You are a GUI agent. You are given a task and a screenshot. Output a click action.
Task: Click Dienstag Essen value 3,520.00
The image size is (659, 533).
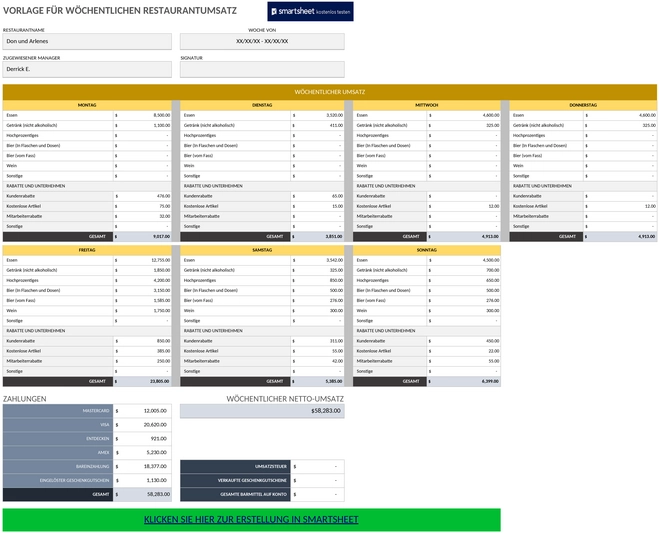[x=317, y=115]
